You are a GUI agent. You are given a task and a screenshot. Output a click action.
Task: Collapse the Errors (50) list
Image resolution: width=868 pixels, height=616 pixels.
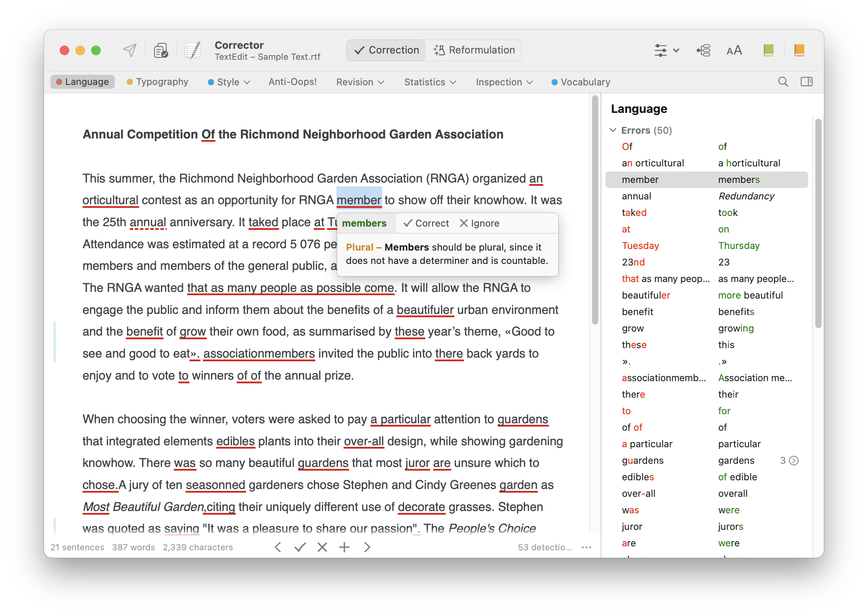[613, 130]
